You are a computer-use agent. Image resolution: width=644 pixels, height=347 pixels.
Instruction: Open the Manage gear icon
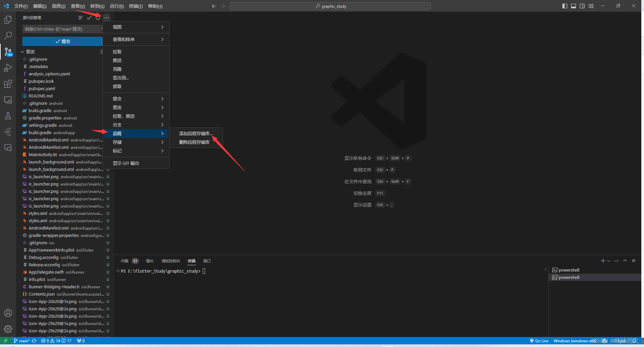(x=8, y=329)
